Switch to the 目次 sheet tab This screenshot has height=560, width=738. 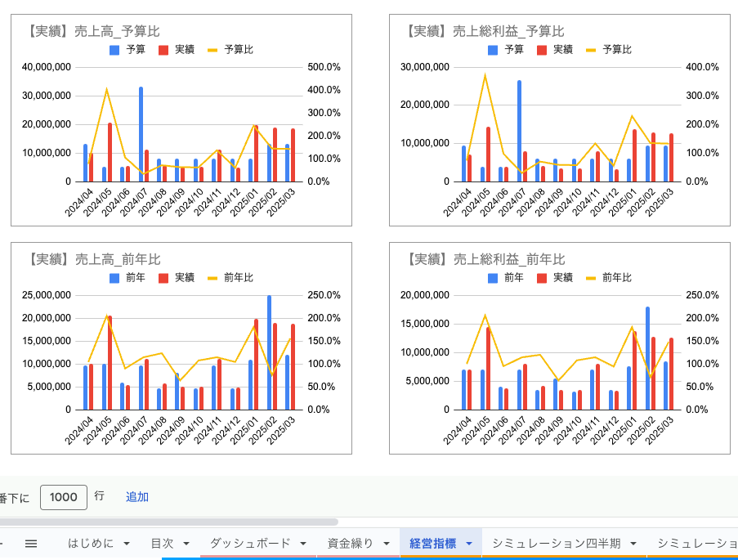163,544
